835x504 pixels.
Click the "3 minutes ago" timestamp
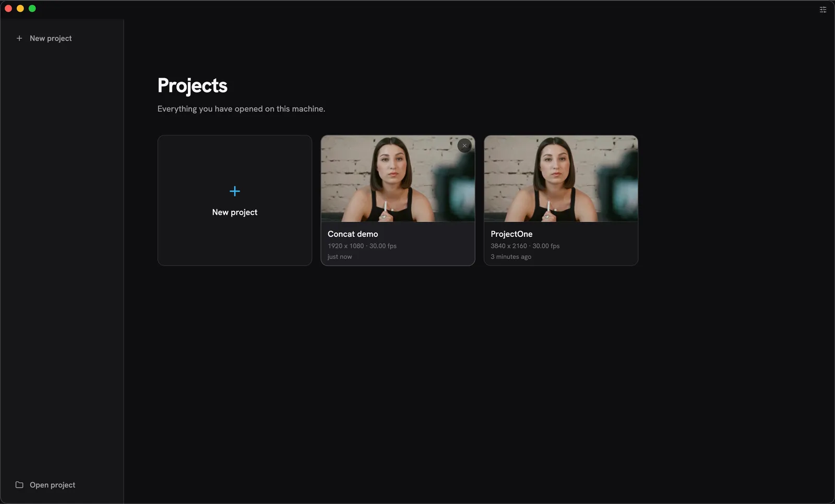pos(511,257)
